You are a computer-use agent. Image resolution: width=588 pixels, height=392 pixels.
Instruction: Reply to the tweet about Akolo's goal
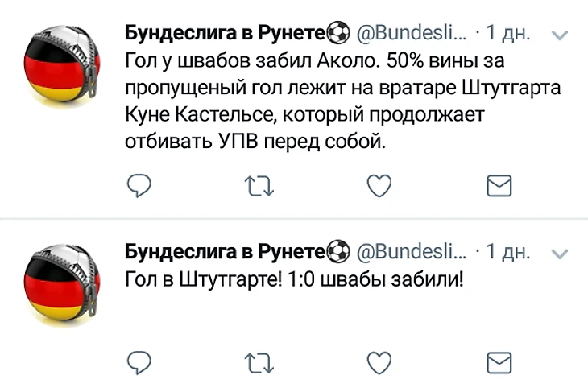[x=140, y=187]
